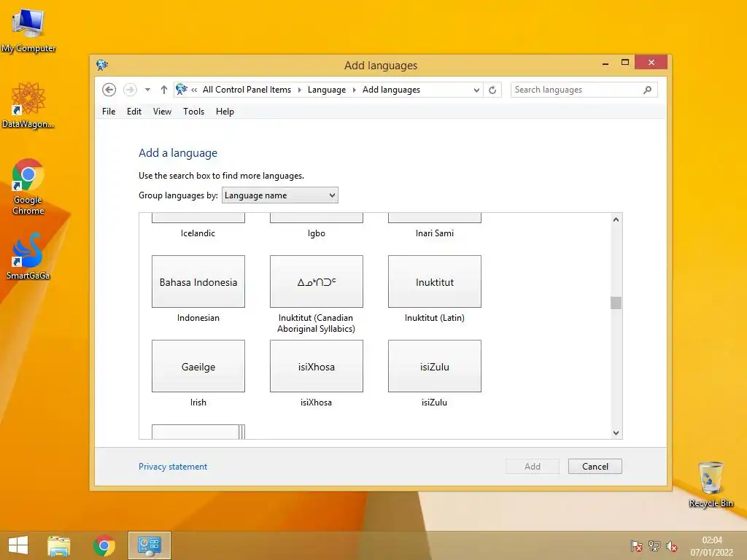Open the Help menu
Image resolution: width=747 pixels, height=560 pixels.
coord(225,112)
